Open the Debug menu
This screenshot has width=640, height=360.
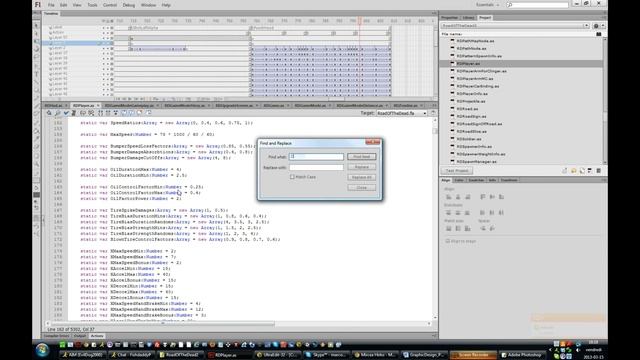(x=129, y=5)
